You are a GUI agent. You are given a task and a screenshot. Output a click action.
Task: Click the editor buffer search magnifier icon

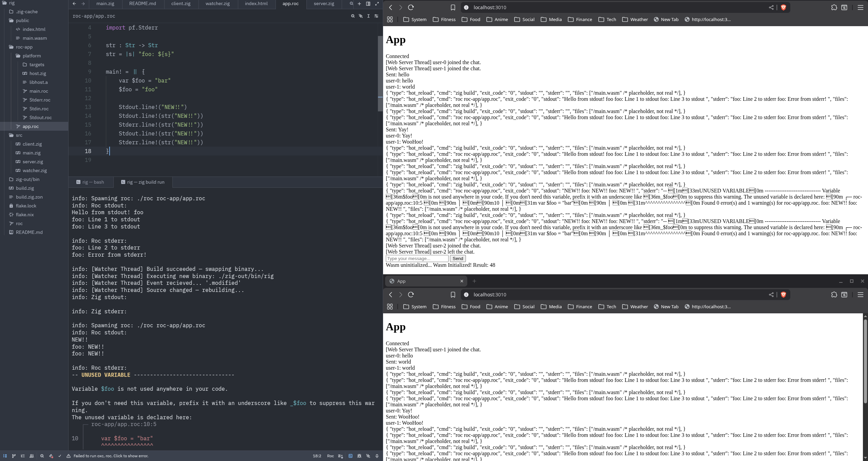[x=353, y=16]
